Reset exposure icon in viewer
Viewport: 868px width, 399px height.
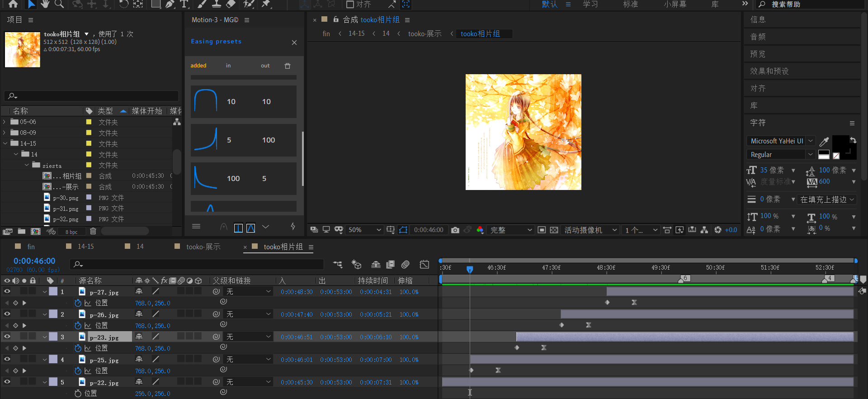coord(718,230)
